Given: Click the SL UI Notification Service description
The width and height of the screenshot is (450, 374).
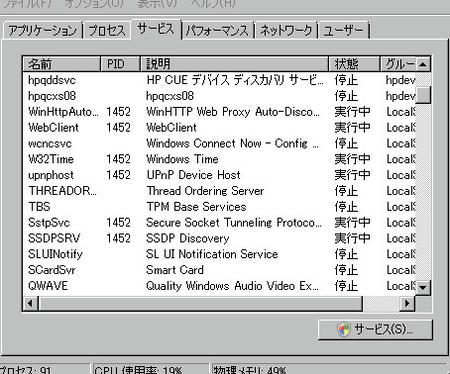Looking at the screenshot, I should point(212,254).
